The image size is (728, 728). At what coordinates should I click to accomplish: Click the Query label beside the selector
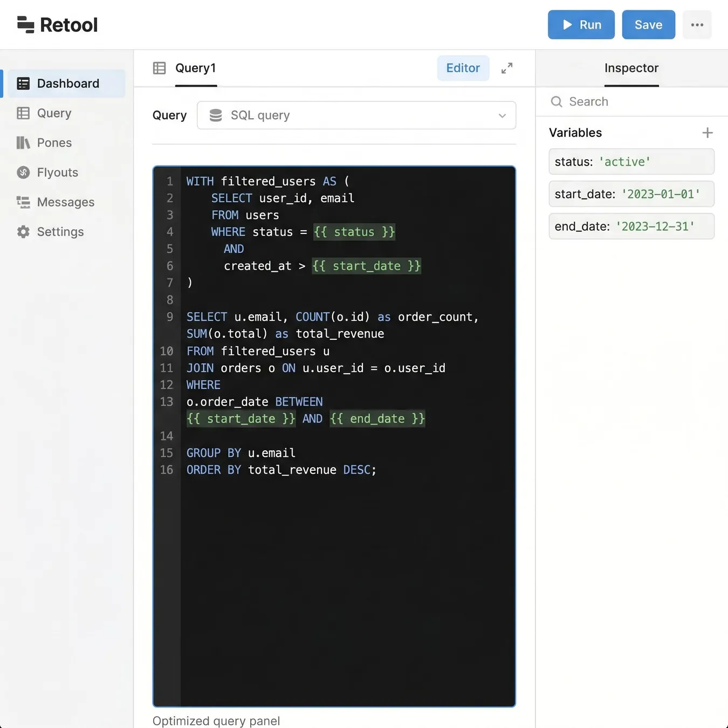coord(169,115)
